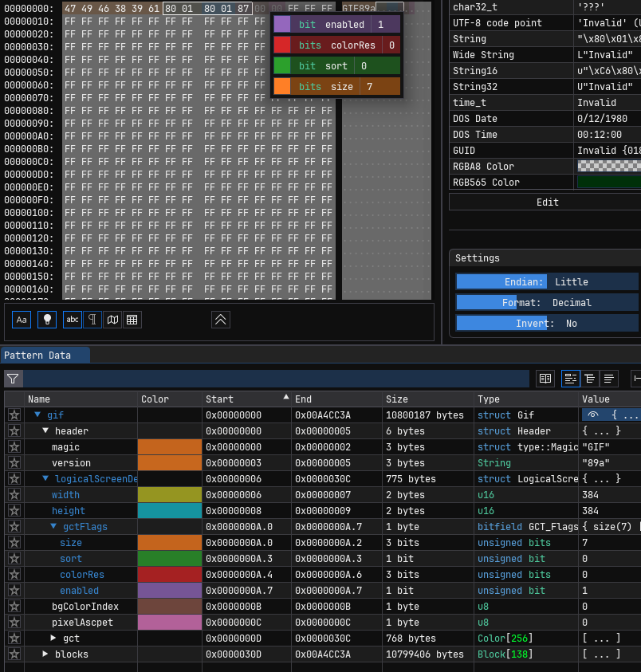Sort by the Size column header
The width and height of the screenshot is (641, 672).
(428, 399)
